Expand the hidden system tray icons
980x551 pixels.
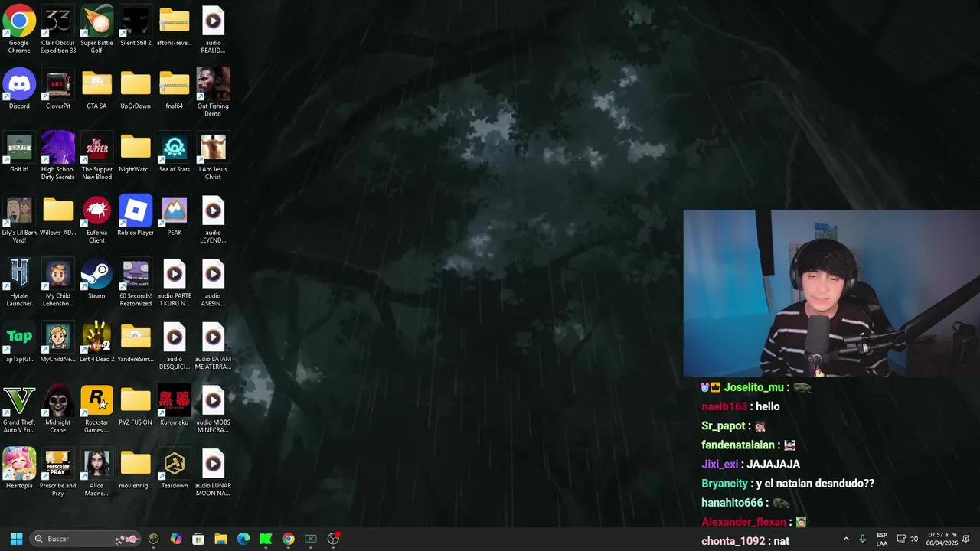point(846,539)
